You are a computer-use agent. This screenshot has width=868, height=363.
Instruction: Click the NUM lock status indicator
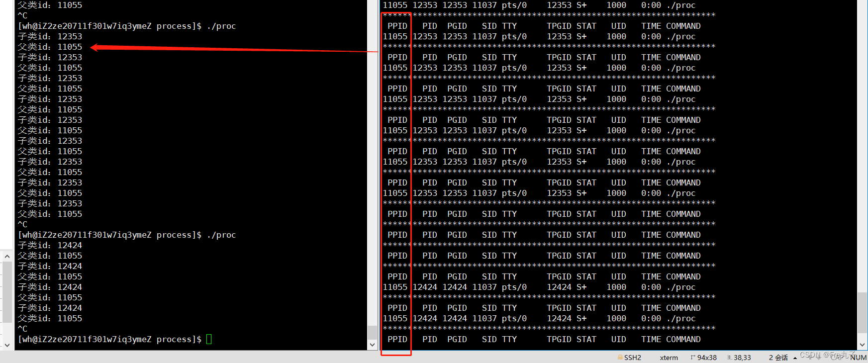[858, 358]
